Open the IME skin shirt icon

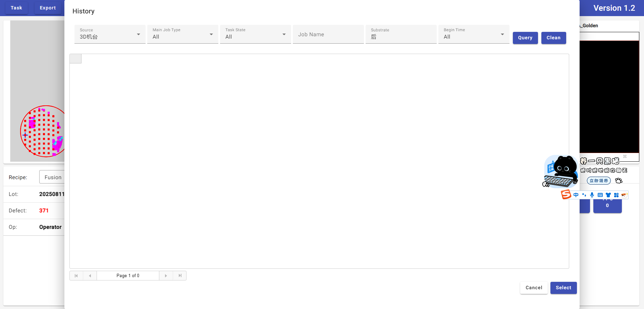point(608,195)
